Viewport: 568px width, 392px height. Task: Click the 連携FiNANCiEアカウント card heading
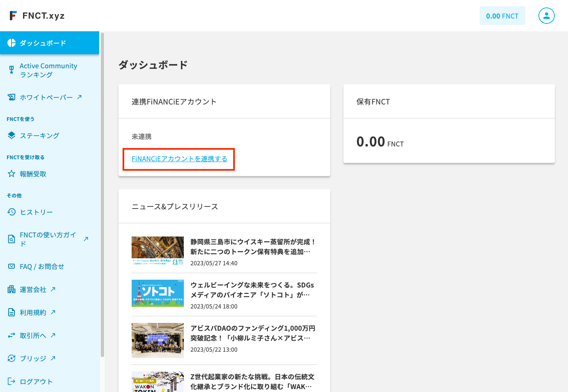pyautogui.click(x=174, y=102)
